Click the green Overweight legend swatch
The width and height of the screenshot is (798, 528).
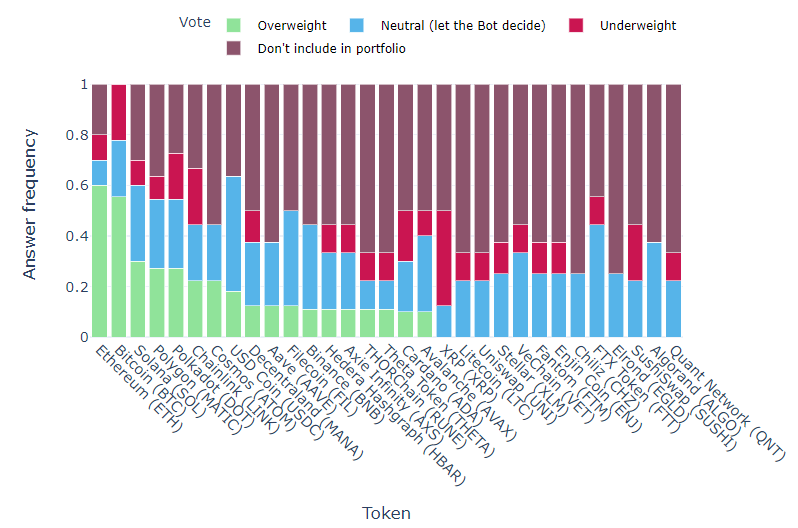[234, 26]
